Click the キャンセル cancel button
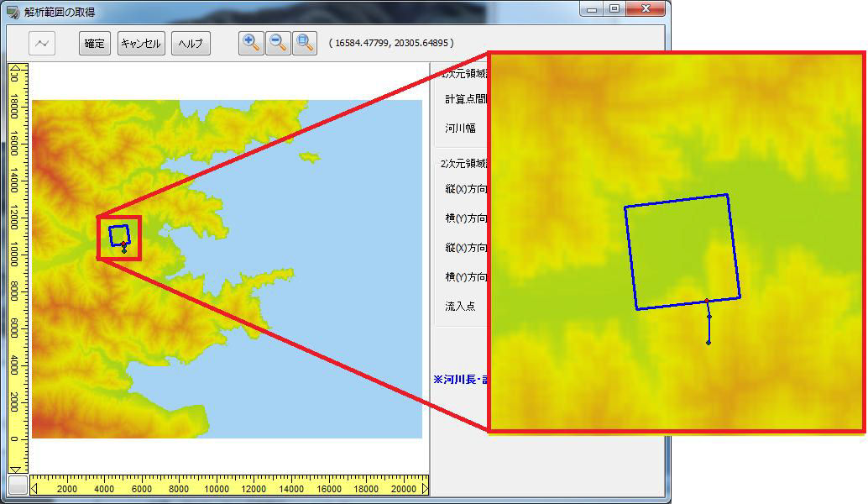The image size is (868, 504). coord(141,43)
